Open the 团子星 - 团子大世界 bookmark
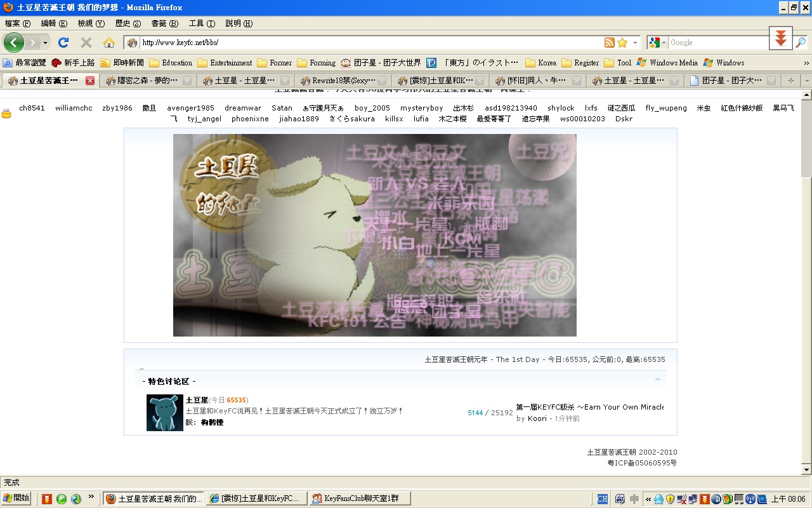The width and height of the screenshot is (812, 508). click(381, 63)
